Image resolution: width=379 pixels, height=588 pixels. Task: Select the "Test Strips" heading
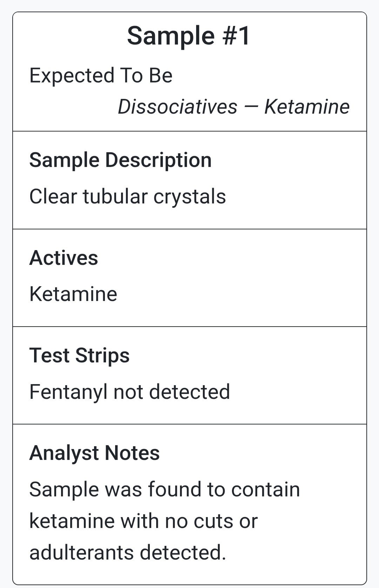[x=80, y=355]
